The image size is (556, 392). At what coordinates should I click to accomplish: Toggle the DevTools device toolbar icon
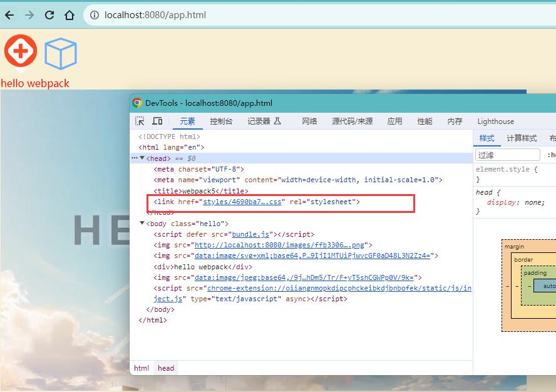[x=157, y=121]
